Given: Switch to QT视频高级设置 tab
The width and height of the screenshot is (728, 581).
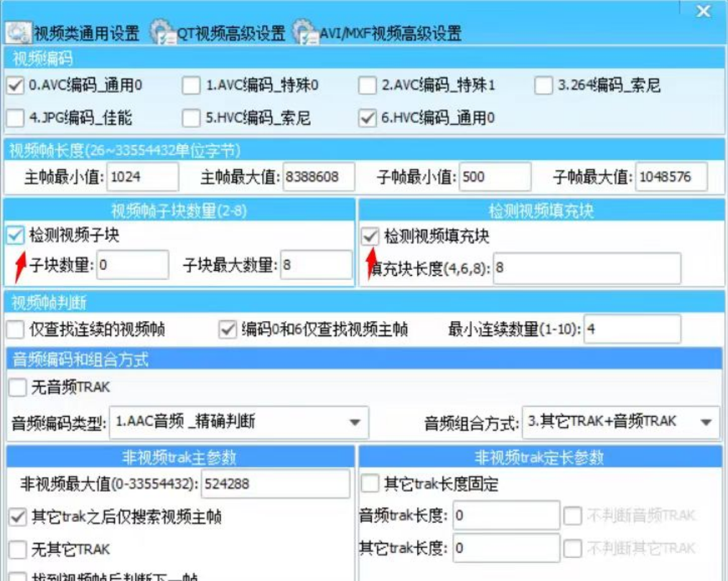Looking at the screenshot, I should tap(230, 33).
